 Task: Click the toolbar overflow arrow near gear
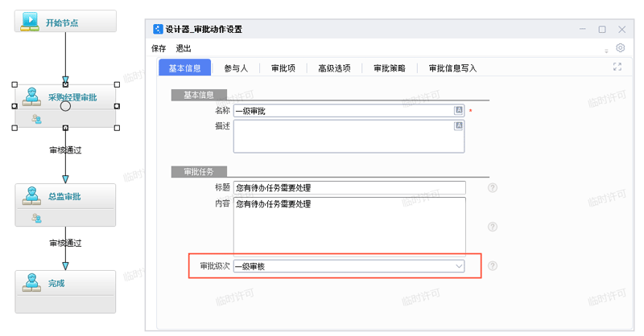click(606, 51)
